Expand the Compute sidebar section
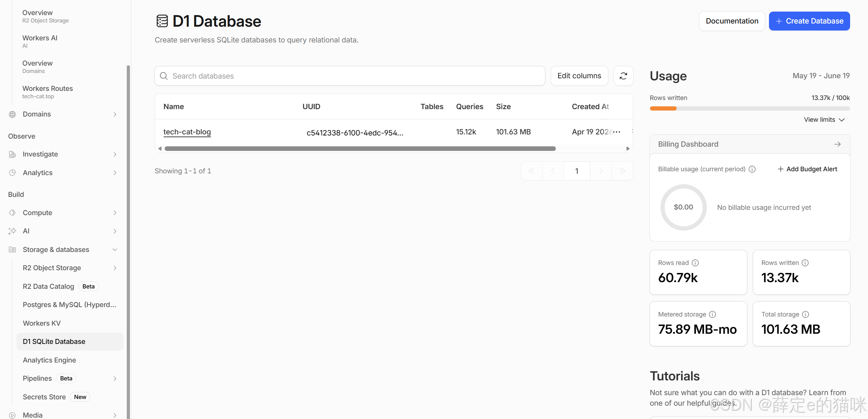The image size is (868, 419). pyautogui.click(x=115, y=213)
